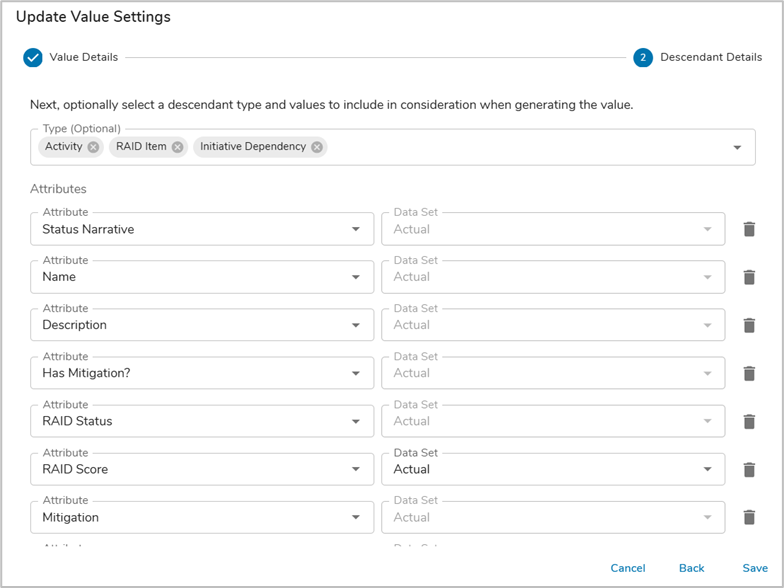Image resolution: width=784 pixels, height=588 pixels.
Task: Delete the Mitigation attribute row
Action: point(749,517)
